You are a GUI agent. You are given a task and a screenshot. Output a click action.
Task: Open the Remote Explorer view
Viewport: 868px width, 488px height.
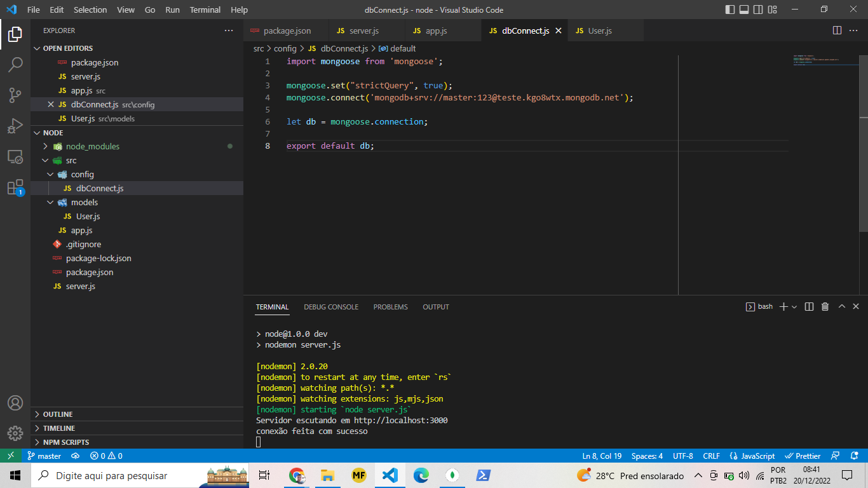(x=15, y=156)
